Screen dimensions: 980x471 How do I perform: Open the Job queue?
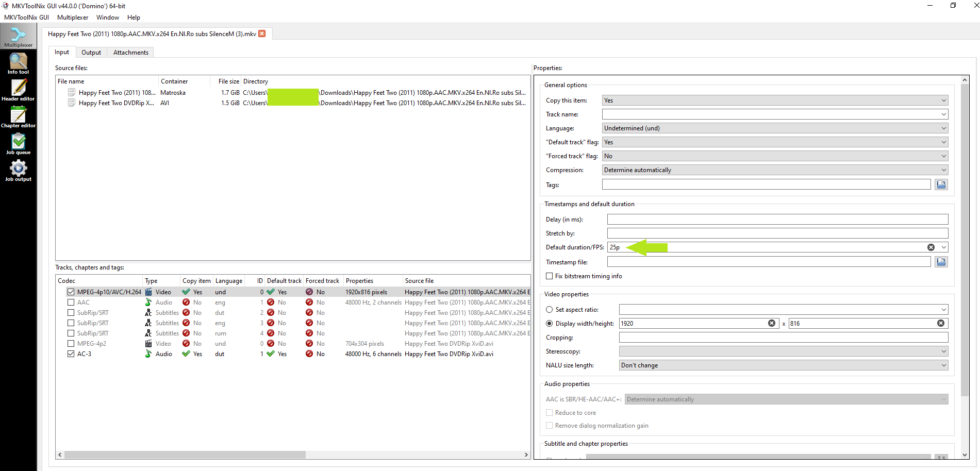(x=18, y=144)
